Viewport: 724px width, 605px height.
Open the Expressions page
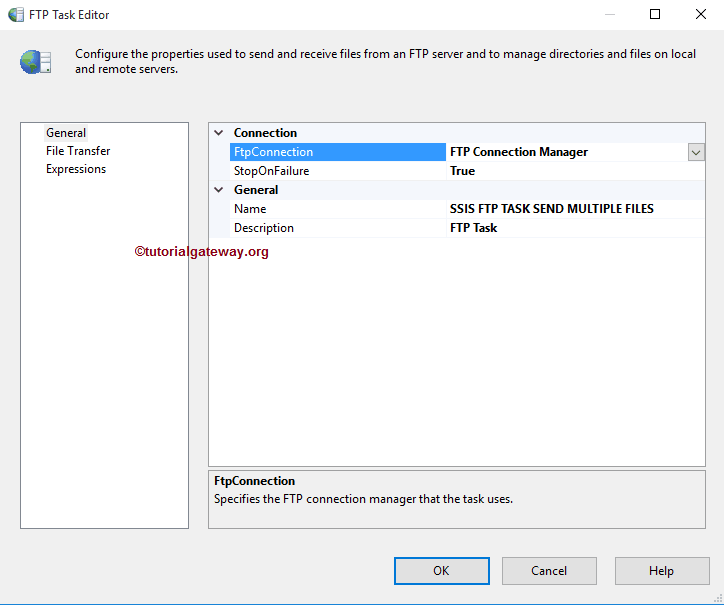pyautogui.click(x=76, y=169)
